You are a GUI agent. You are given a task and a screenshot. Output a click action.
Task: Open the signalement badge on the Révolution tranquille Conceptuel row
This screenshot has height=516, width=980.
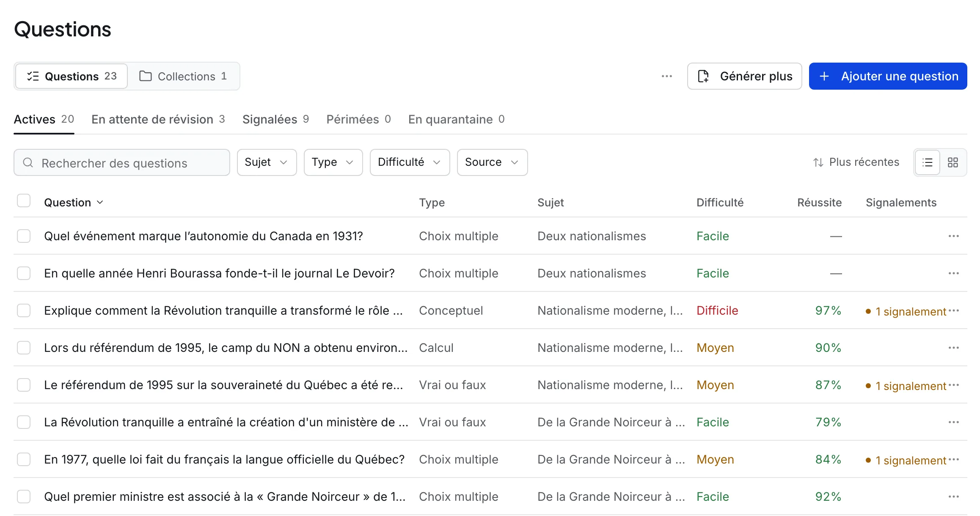[906, 312]
